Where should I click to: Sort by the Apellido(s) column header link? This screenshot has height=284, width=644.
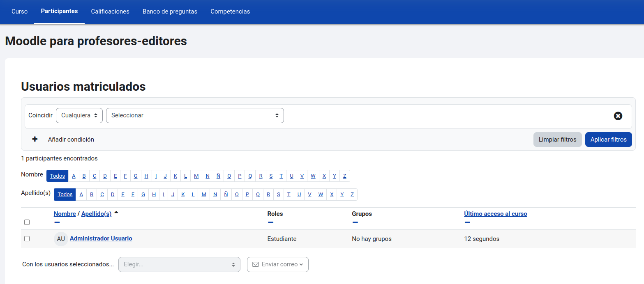(x=97, y=214)
